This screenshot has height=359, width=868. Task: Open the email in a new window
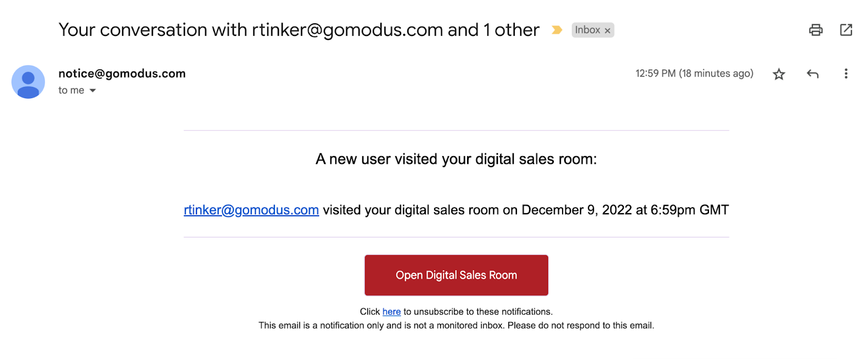pos(846,30)
